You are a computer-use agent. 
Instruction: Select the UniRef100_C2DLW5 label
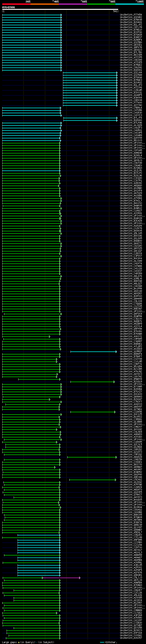(131, 90)
